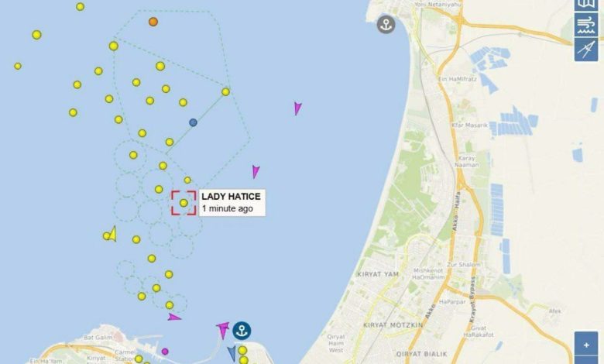Select the LADY HATICE vessel marker

point(184,203)
